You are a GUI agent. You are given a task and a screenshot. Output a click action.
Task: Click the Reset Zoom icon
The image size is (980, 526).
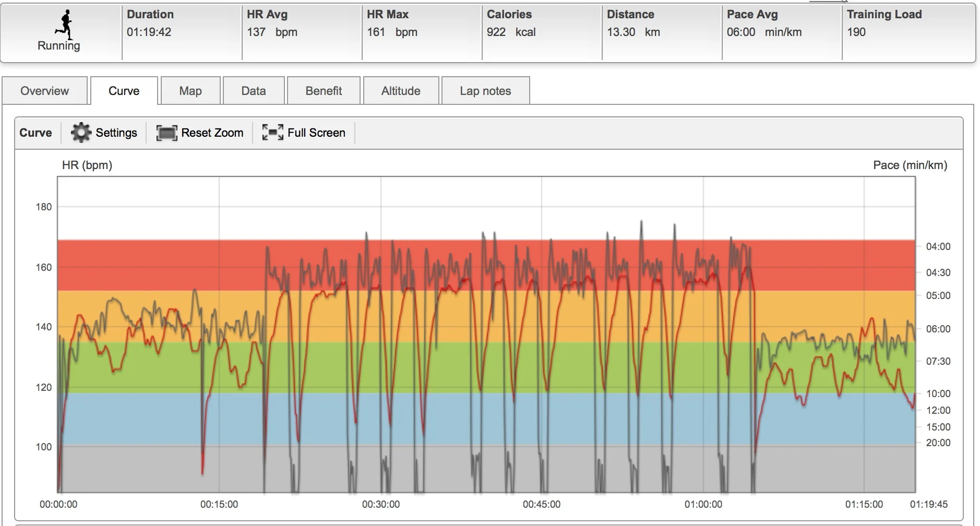click(x=166, y=133)
